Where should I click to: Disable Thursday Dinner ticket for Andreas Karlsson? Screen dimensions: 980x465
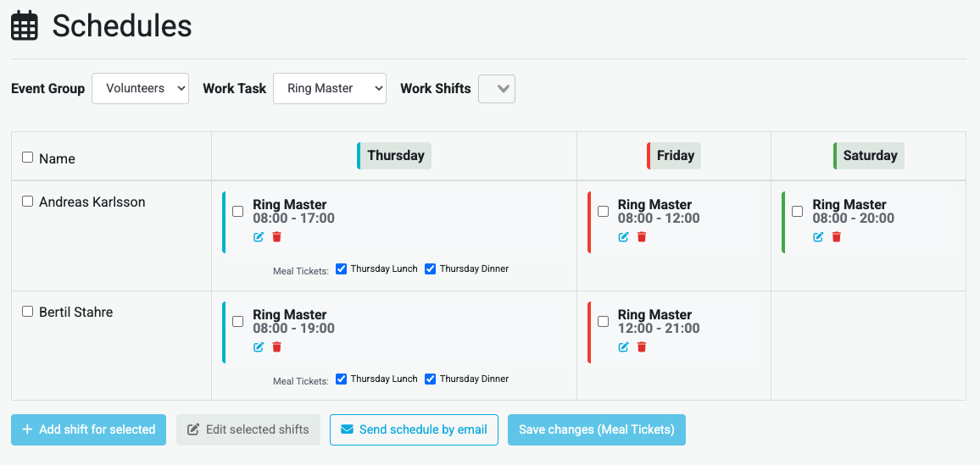(x=431, y=268)
